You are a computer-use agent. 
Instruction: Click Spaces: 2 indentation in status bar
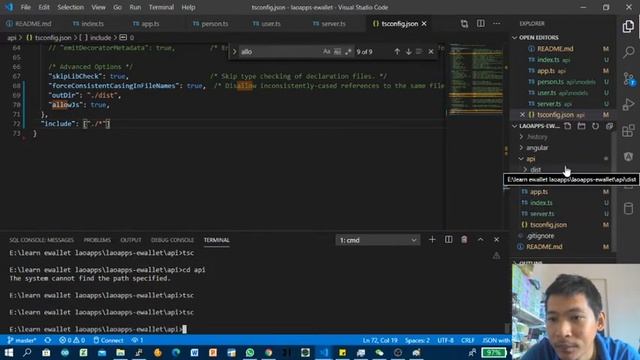pos(417,340)
